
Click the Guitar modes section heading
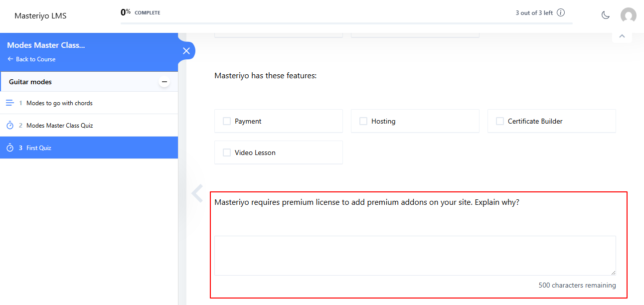point(30,82)
